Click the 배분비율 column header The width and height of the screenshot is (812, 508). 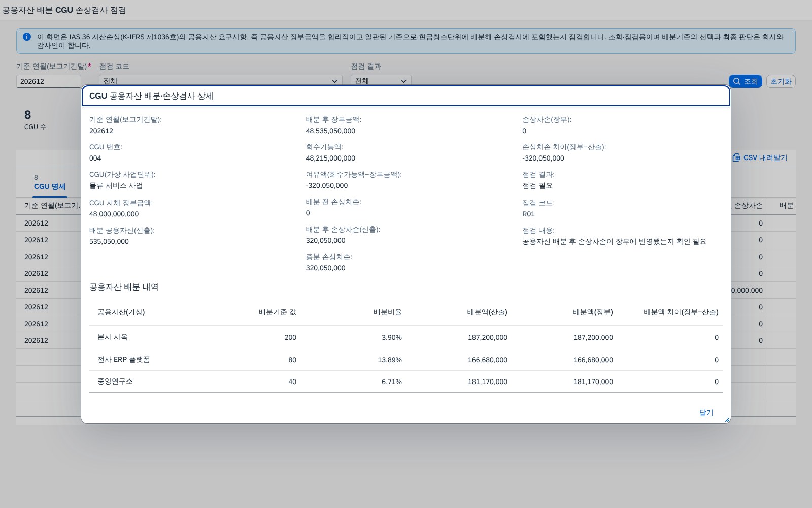pos(387,312)
